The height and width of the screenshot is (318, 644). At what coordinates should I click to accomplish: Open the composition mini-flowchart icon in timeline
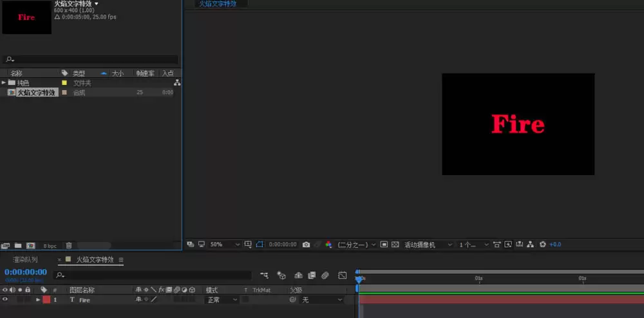click(264, 276)
